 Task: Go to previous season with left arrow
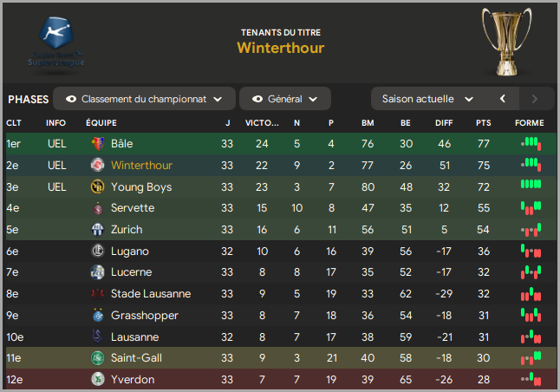coord(503,99)
